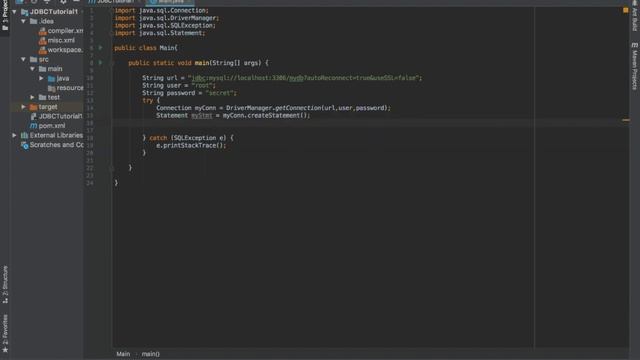This screenshot has width=640, height=360.
Task: Select misc.xml in the project tree
Action: (x=61, y=40)
